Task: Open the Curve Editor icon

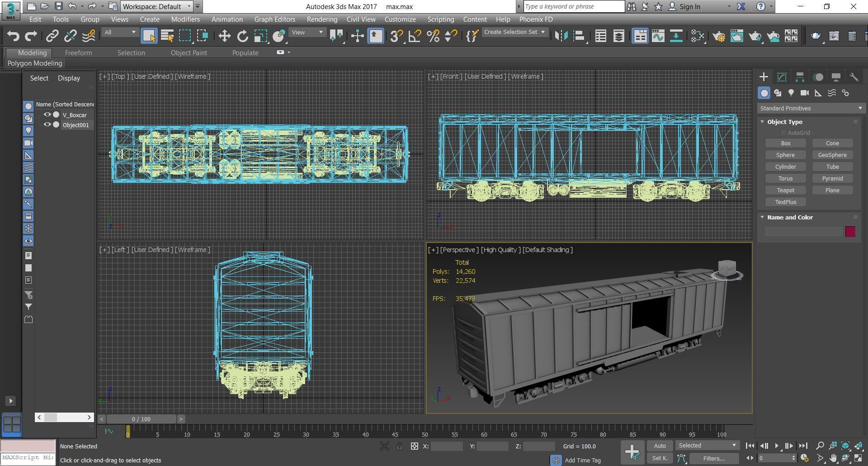Action: pos(658,36)
